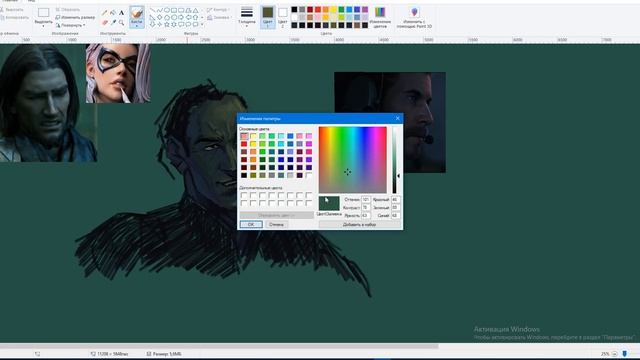This screenshot has height=360, width=640.
Task: Click the Green value field
Action: [x=396, y=207]
